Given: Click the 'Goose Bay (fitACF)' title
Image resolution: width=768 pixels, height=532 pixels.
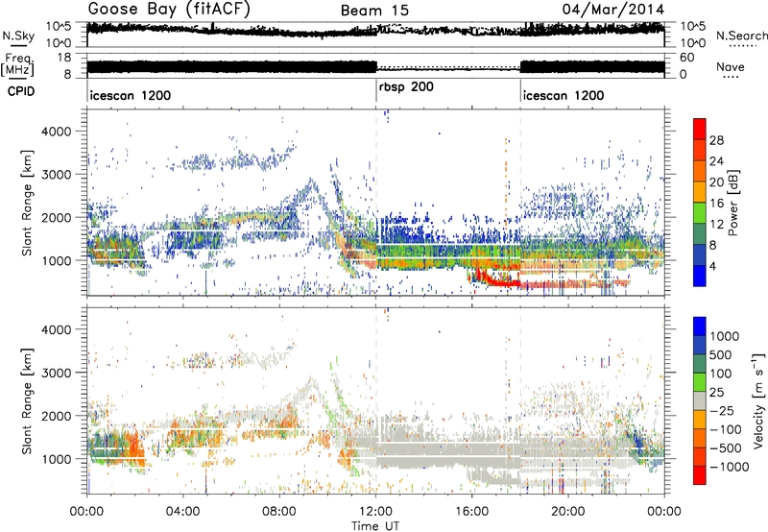Looking at the screenshot, I should click(x=169, y=10).
